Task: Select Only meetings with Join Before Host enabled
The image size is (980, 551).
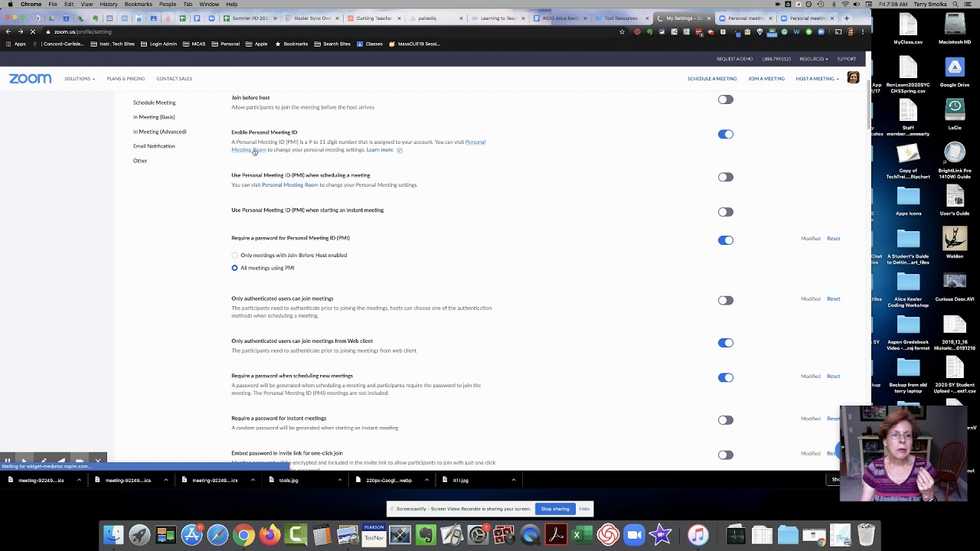Action: coord(234,255)
